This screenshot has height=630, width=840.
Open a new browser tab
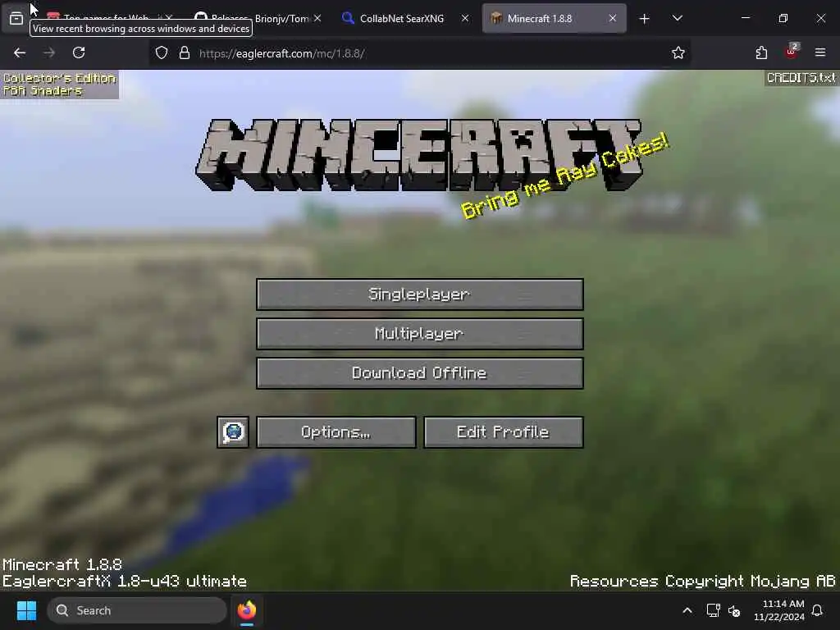645,19
